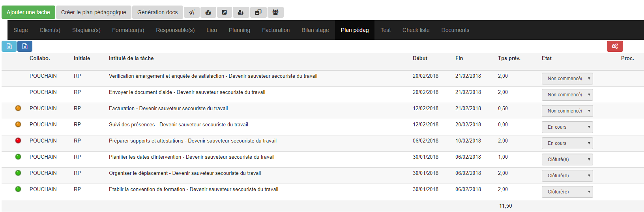The image size is (644, 212).
Task: Click the add user icon button
Action: [x=241, y=12]
